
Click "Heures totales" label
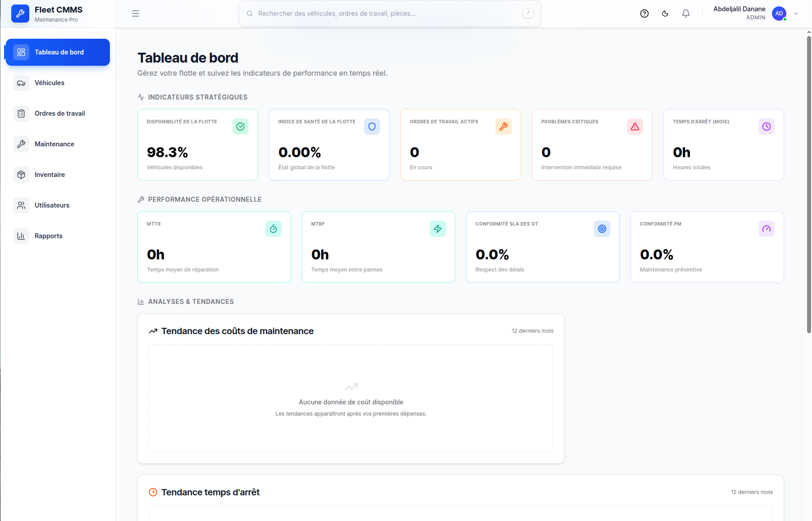click(691, 168)
